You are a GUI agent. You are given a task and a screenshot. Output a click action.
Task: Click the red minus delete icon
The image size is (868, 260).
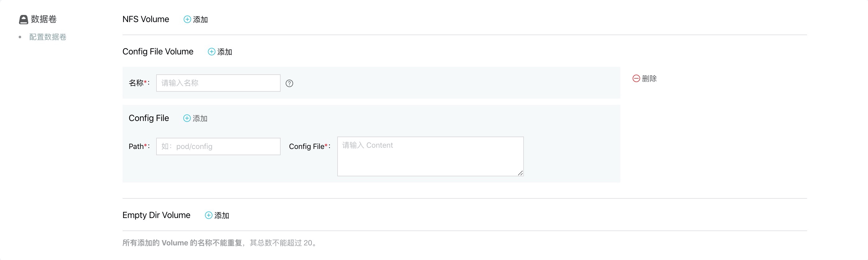coord(636,78)
